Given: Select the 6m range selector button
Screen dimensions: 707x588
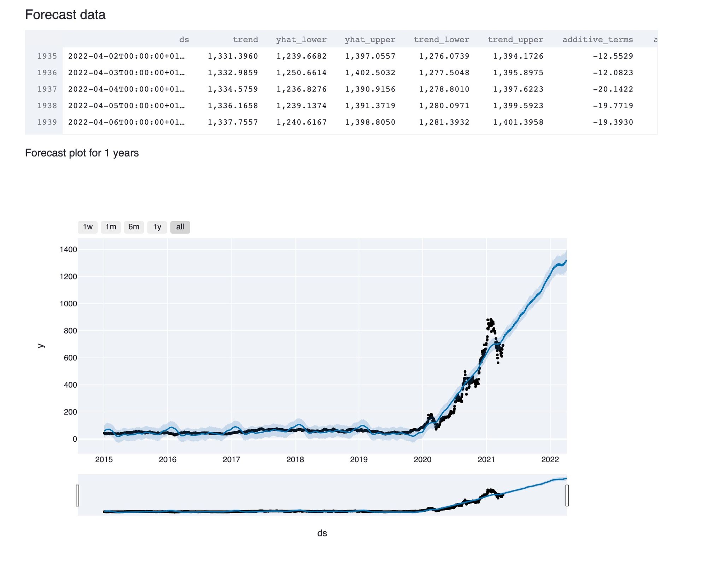Looking at the screenshot, I should [x=134, y=227].
